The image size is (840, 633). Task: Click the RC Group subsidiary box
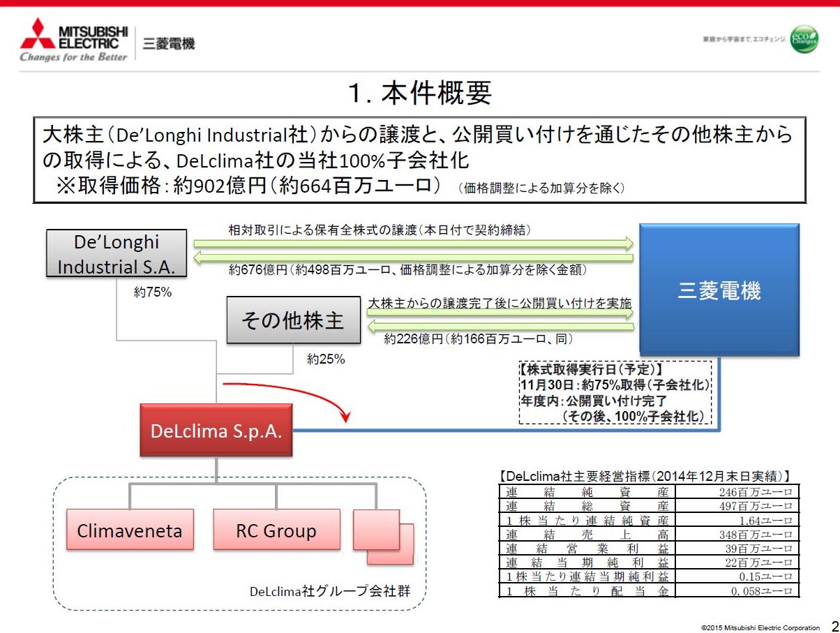276,530
